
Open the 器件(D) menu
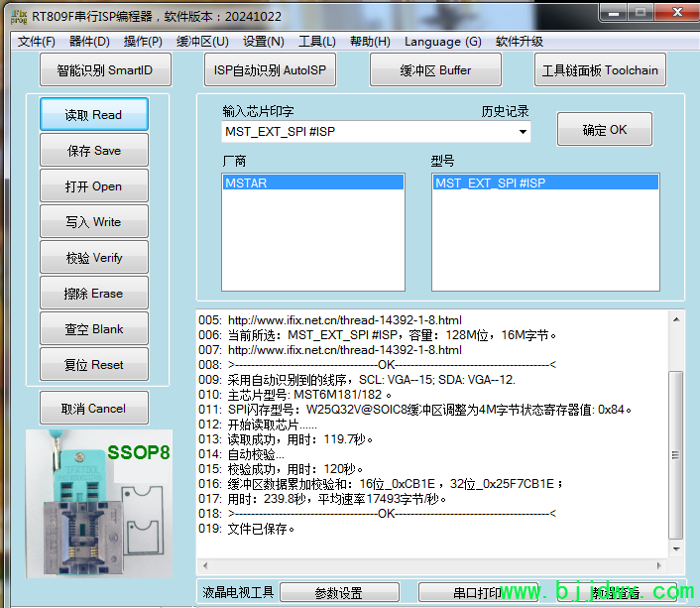[x=89, y=42]
